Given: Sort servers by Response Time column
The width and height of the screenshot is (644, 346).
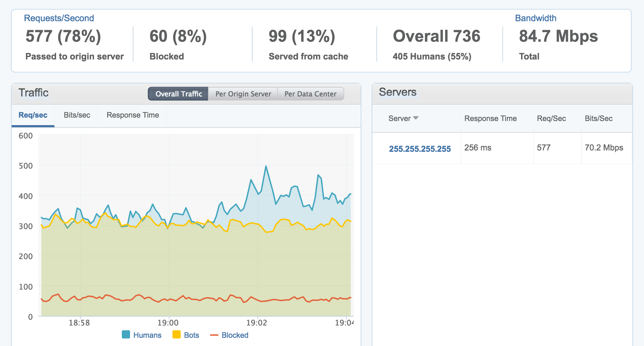Looking at the screenshot, I should [490, 119].
